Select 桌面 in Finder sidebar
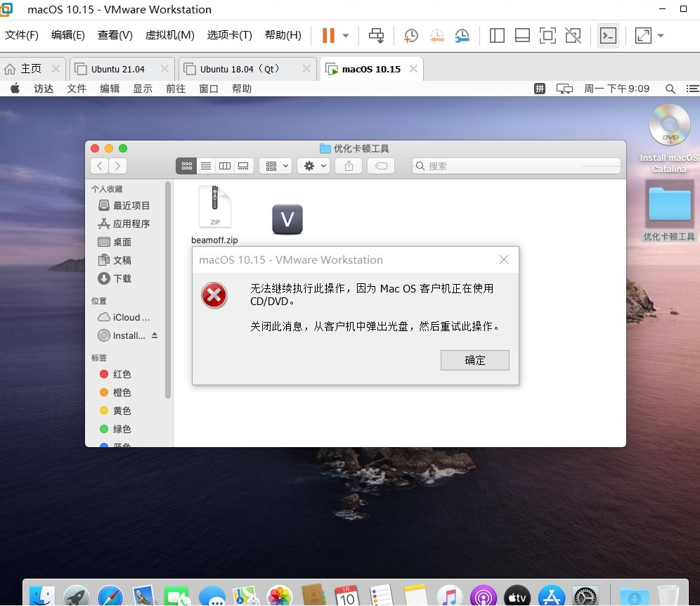Screen dimensions: 700x606 [115, 242]
